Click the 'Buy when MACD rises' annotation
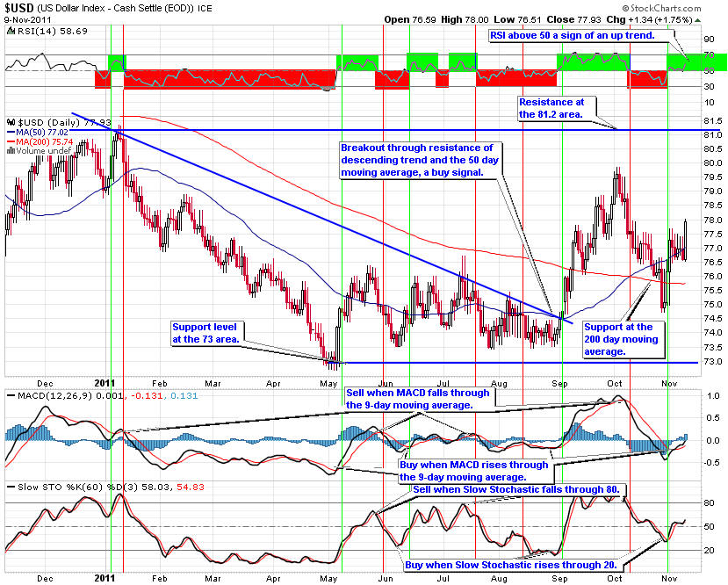The width and height of the screenshot is (728, 585). (474, 471)
